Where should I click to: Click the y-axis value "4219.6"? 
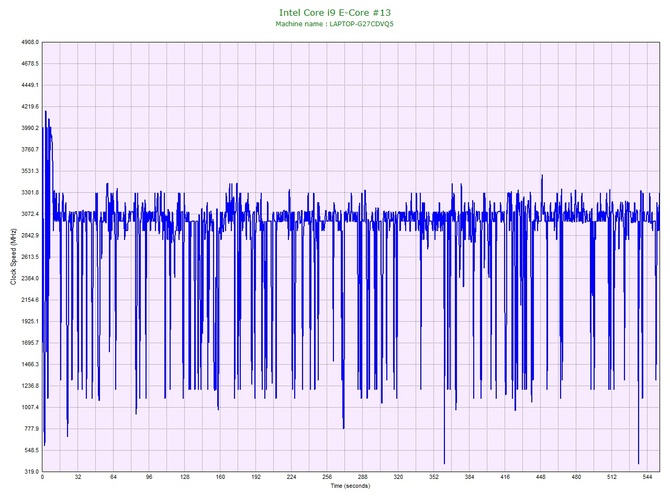tap(30, 106)
